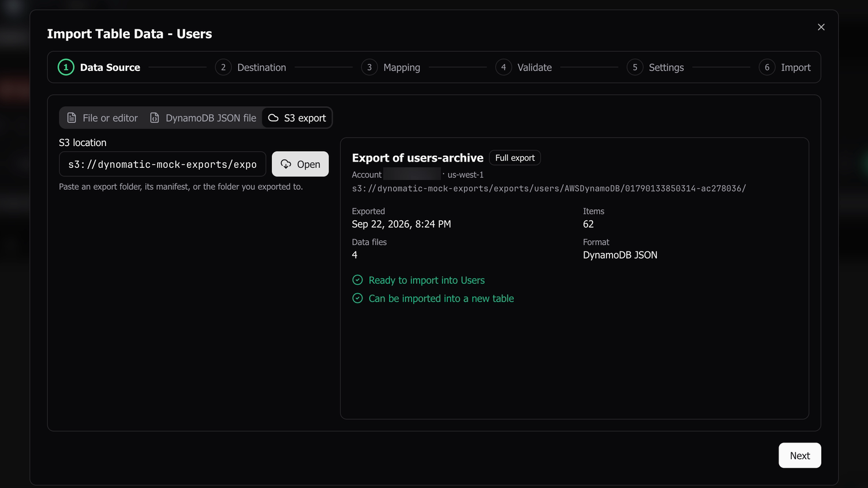Click step 6 circle for Import
This screenshot has width=868, height=488.
(767, 67)
